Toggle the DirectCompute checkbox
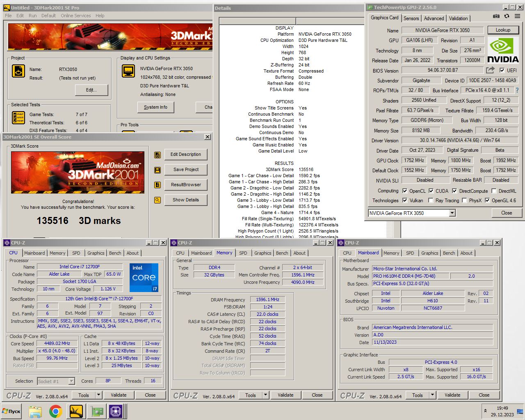 (454, 191)
